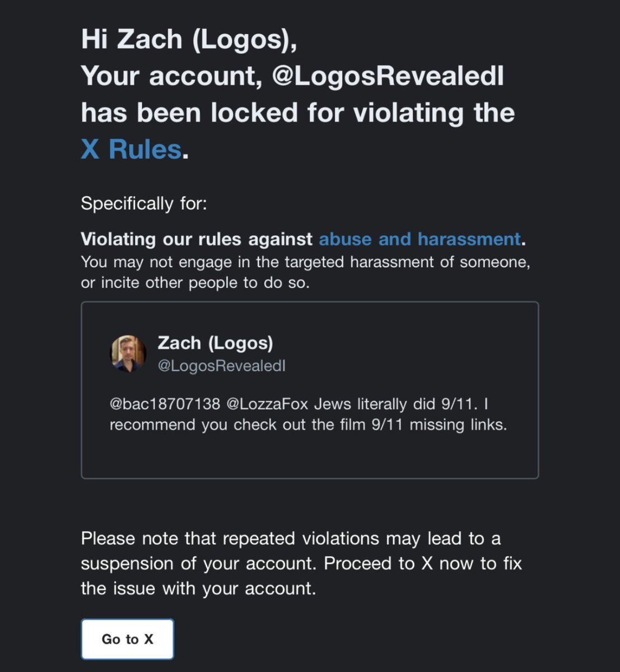This screenshot has width=620, height=672.
Task: Open the abuse and harassment policy link
Action: click(x=419, y=239)
